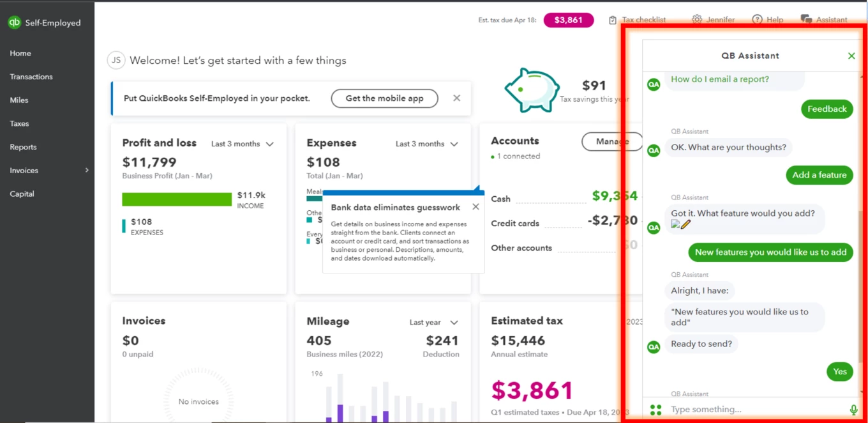Click the QuickBooks logo in sidebar
This screenshot has width=868, height=423.
coord(15,22)
